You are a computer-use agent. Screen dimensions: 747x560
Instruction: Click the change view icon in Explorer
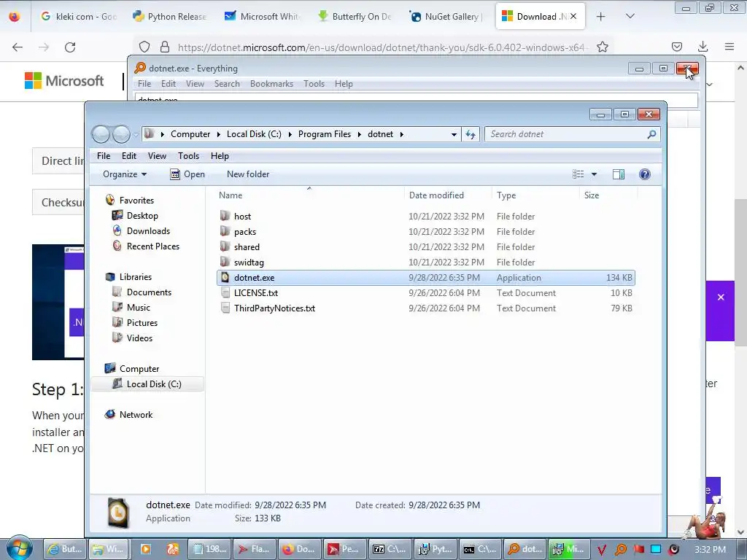pyautogui.click(x=578, y=174)
